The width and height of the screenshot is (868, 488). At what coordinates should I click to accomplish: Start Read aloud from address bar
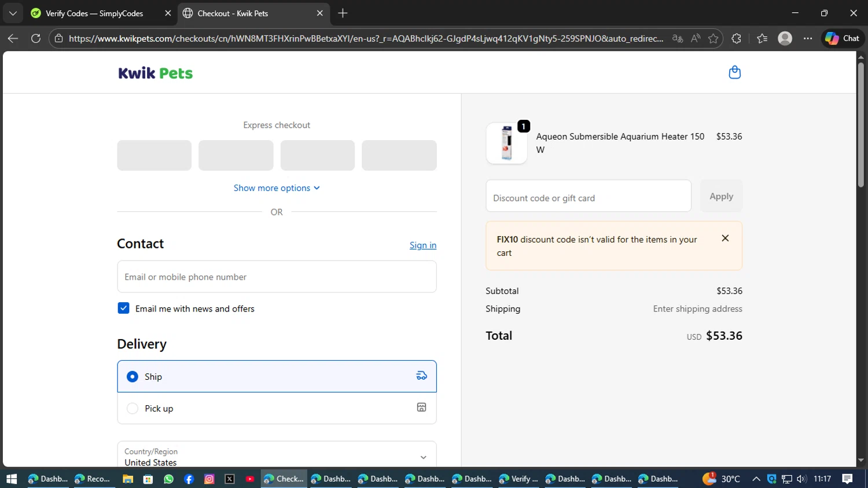(x=696, y=38)
